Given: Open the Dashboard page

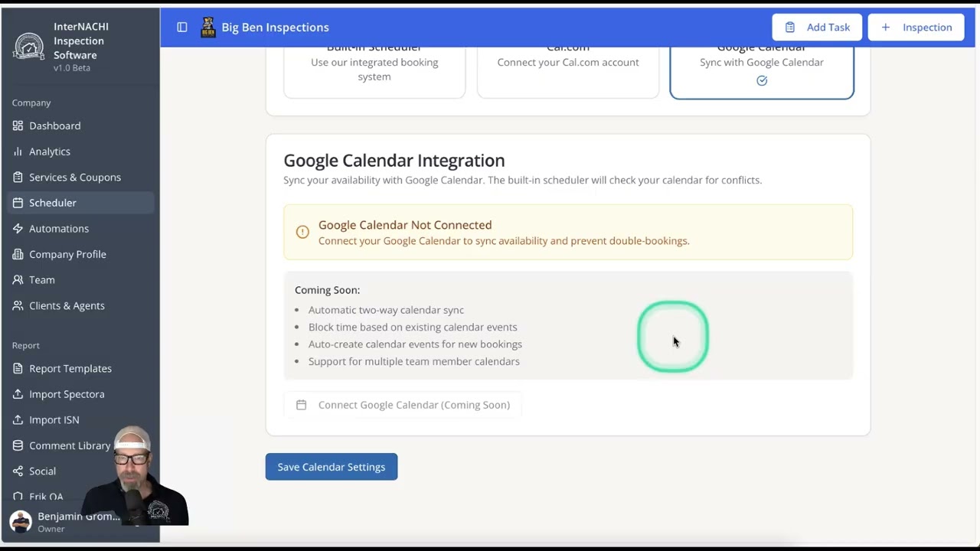Looking at the screenshot, I should [80, 126].
